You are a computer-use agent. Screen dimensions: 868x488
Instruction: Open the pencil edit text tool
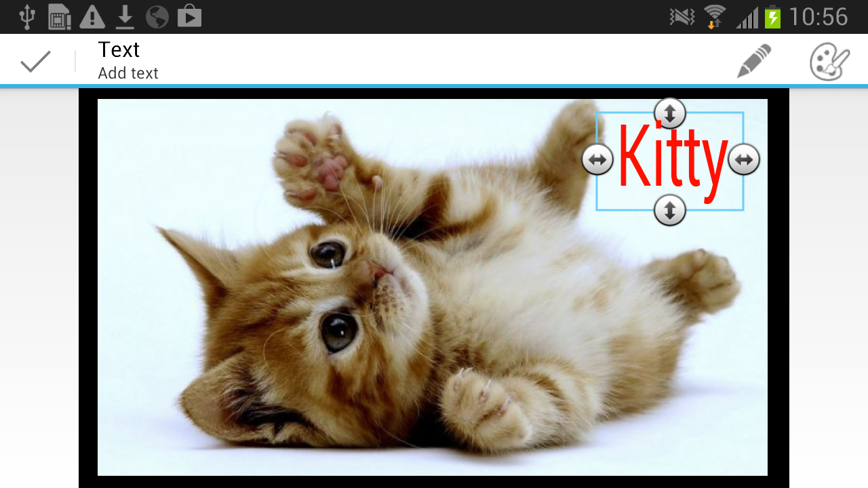tap(754, 61)
